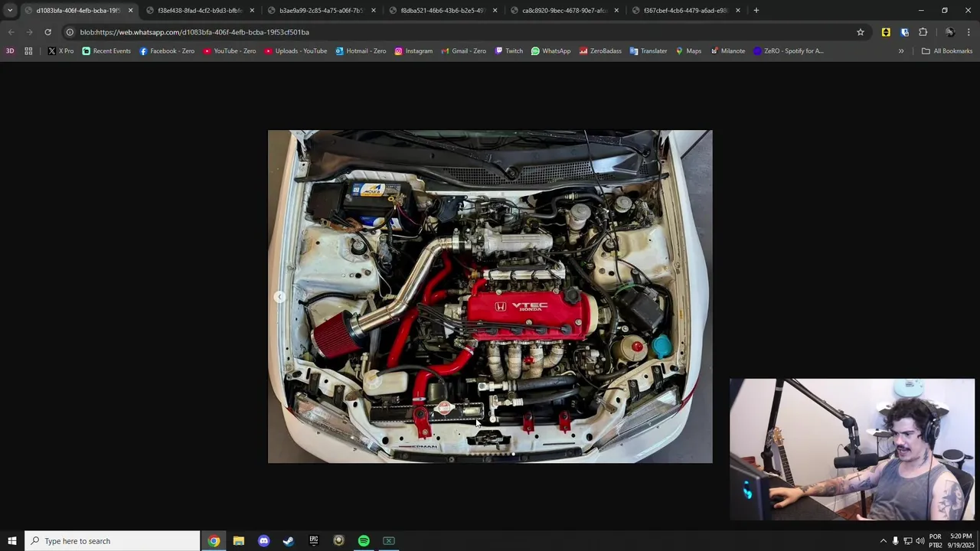Open Chrome's three-dot menu
Screen dimensions: 980x551
969,32
